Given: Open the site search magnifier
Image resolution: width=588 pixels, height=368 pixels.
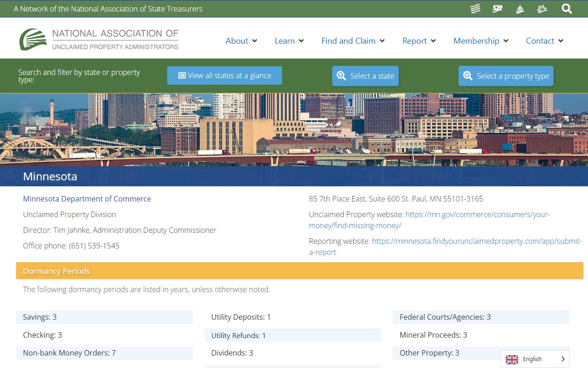Looking at the screenshot, I should 567,9.
